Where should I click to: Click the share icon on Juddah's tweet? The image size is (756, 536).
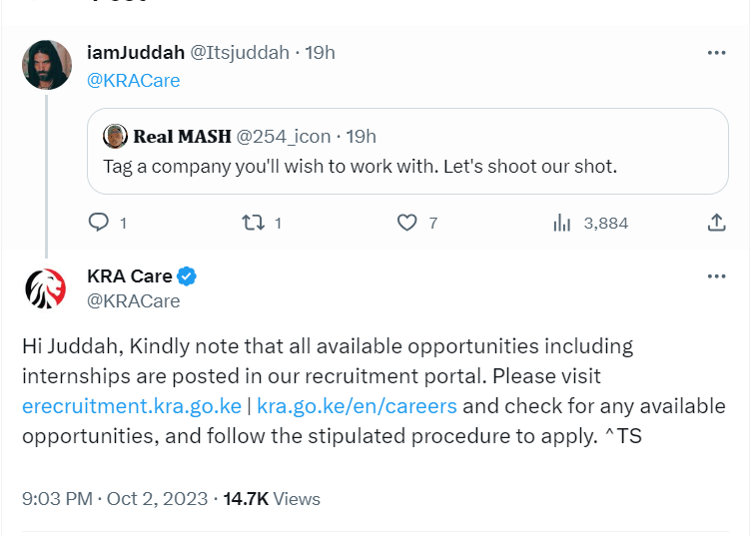(716, 223)
